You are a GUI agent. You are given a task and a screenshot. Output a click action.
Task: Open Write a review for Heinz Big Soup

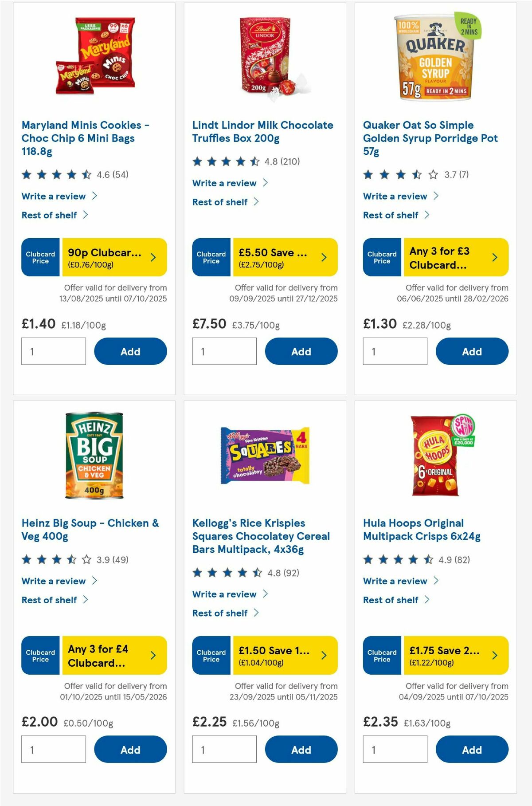(54, 581)
